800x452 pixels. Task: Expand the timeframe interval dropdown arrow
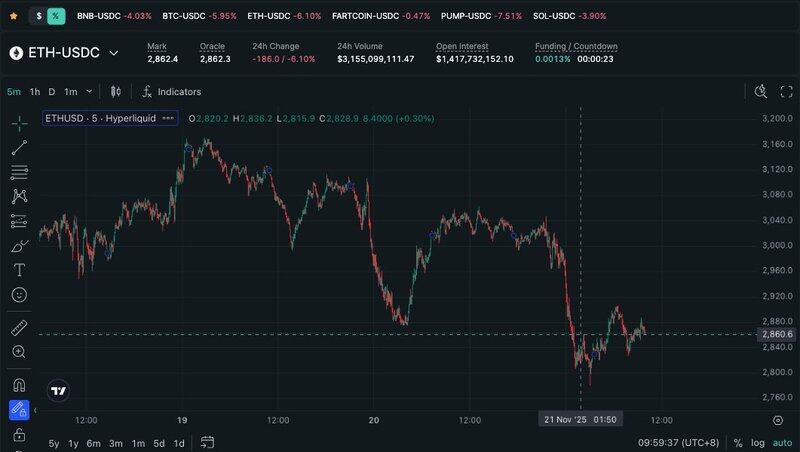[x=88, y=91]
